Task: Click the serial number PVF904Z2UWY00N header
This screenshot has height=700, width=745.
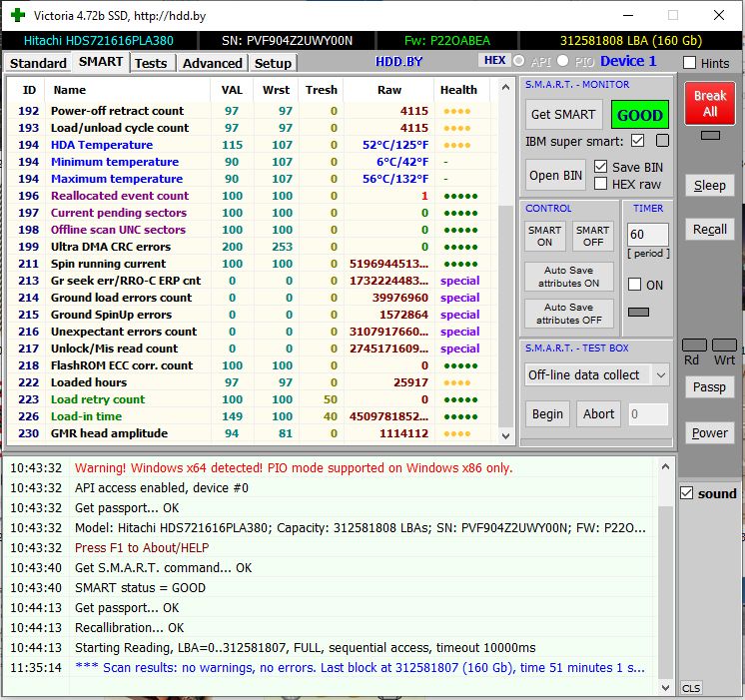Action: [x=287, y=41]
